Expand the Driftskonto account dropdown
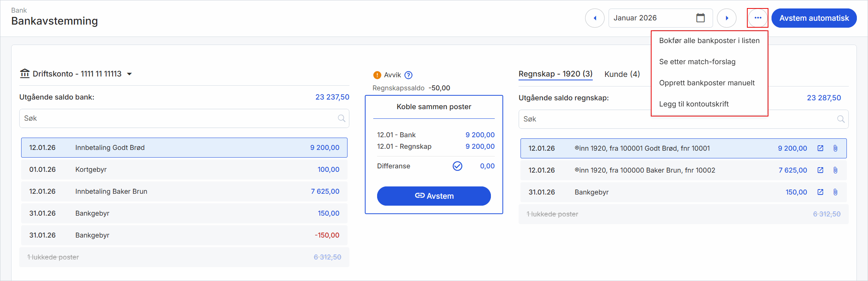Viewport: 868px width, 281px height. point(130,74)
